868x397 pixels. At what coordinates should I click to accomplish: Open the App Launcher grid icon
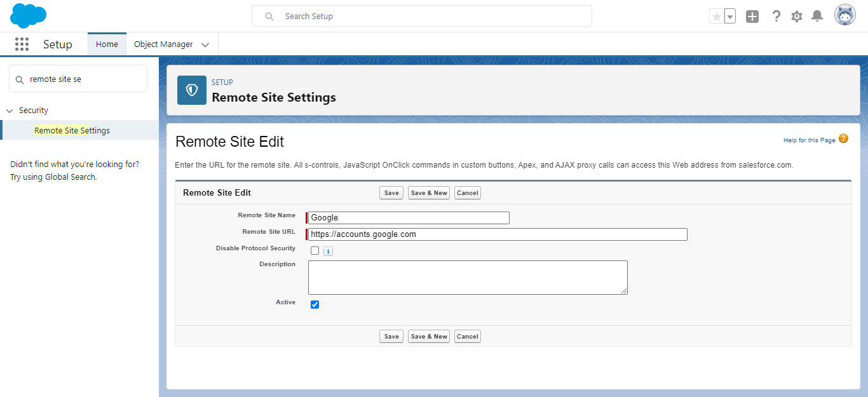22,44
